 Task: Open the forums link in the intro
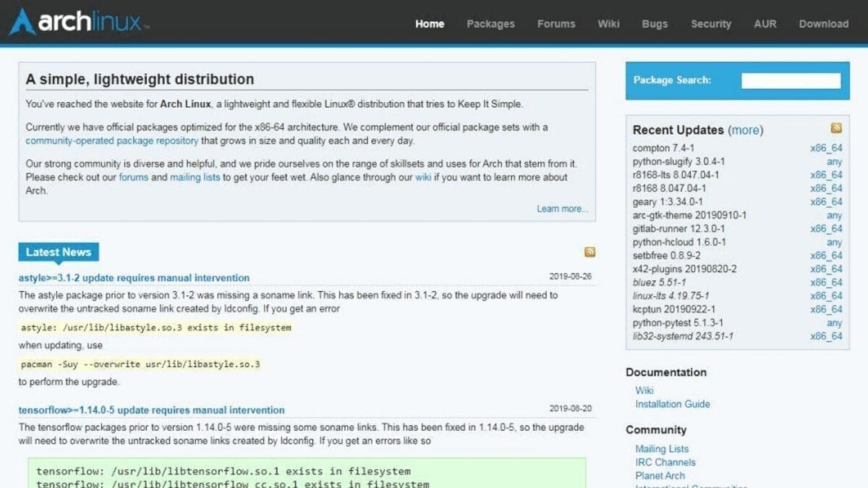coord(133,177)
